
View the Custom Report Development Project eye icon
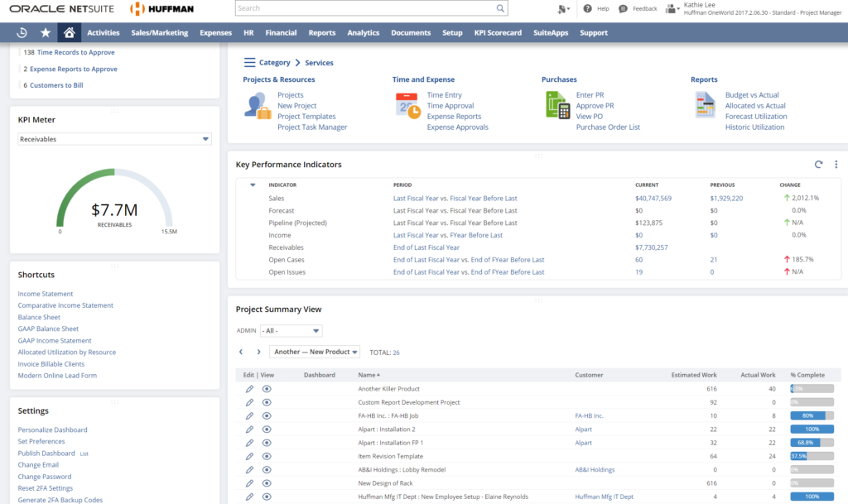(267, 402)
